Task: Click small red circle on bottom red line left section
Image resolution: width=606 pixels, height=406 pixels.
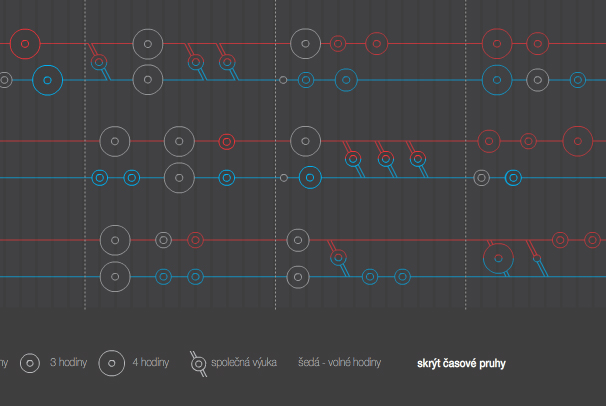Action: point(195,240)
